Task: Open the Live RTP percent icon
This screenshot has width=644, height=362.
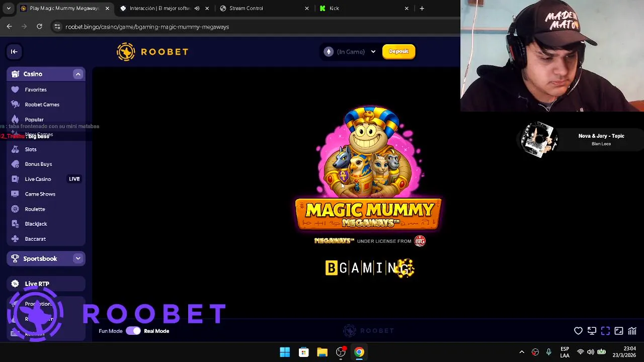Action: point(15,284)
